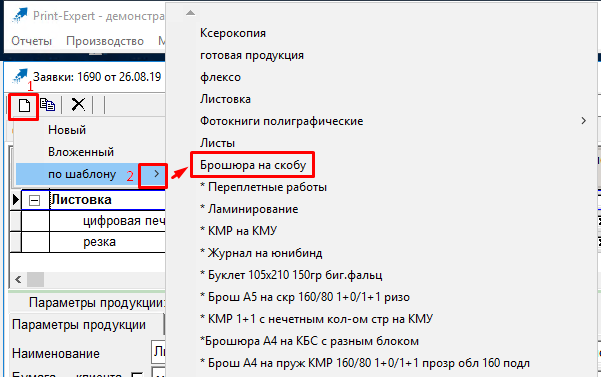Choose Листовка template in submenu
This screenshot has height=377, width=601.
click(225, 99)
